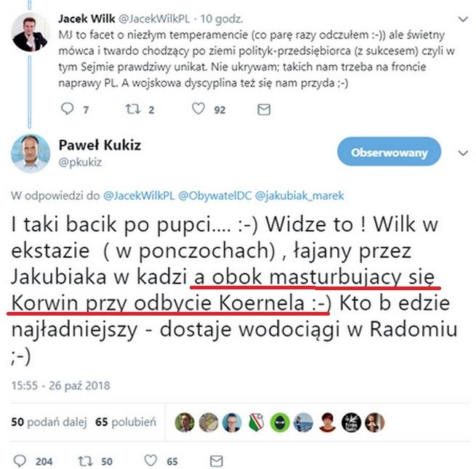
Task: Like Jacek Wilk's tweet with 92 likes
Action: tap(198, 109)
